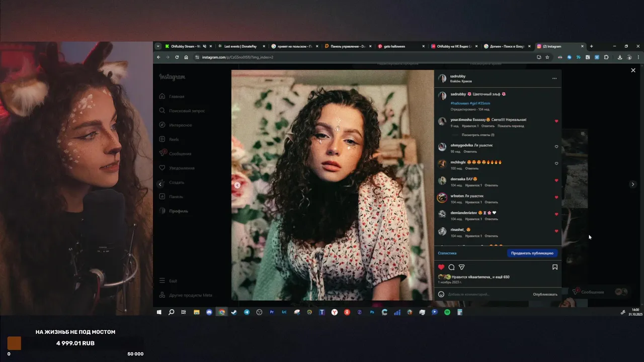Reply to ohmygodvika's comment via 'Ответить'
The width and height of the screenshot is (644, 362).
pos(470,151)
